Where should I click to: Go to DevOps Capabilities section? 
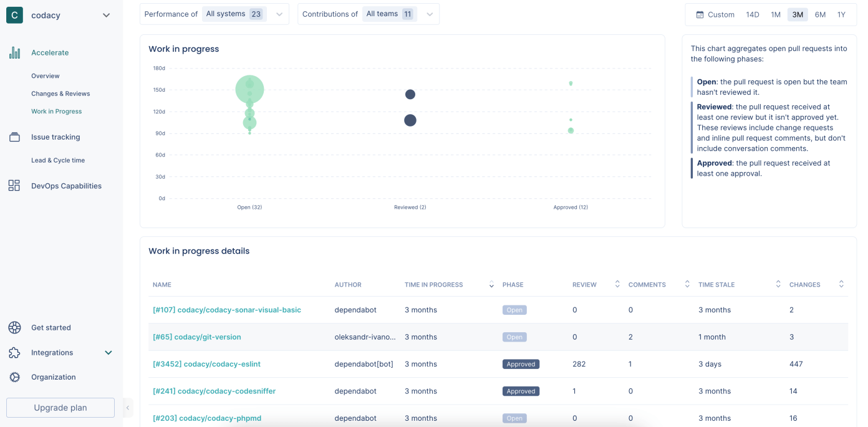point(66,186)
